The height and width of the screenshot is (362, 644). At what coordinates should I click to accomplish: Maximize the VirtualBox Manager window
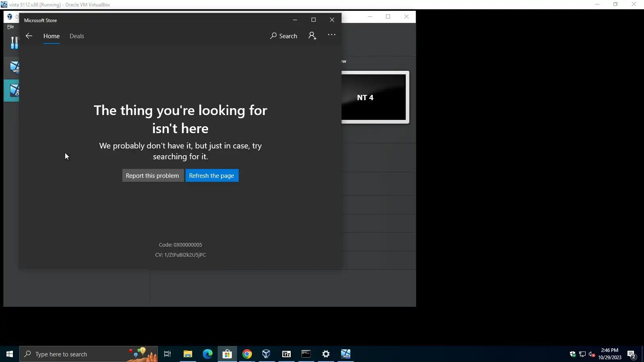click(388, 16)
